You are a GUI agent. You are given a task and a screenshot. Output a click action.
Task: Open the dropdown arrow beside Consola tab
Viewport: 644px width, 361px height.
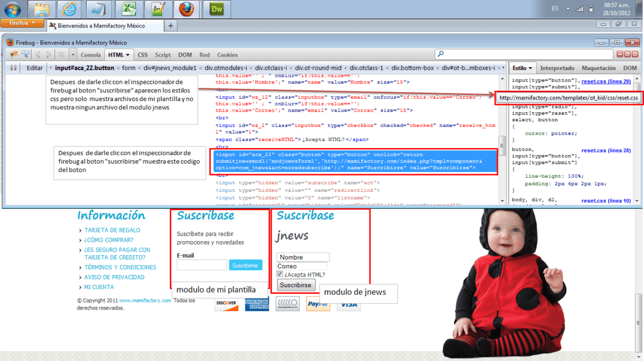pos(73,54)
